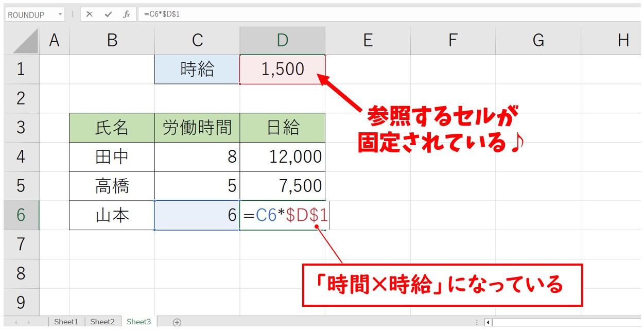Viewport: 644px width, 331px height.
Task: Click the 高橋 name cell
Action: click(112, 186)
